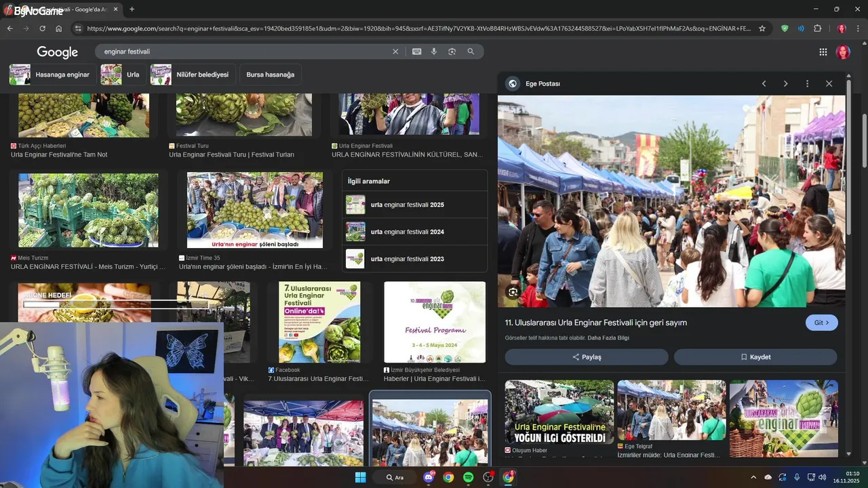Open Spotify from the taskbar
The height and width of the screenshot is (488, 868).
(468, 477)
